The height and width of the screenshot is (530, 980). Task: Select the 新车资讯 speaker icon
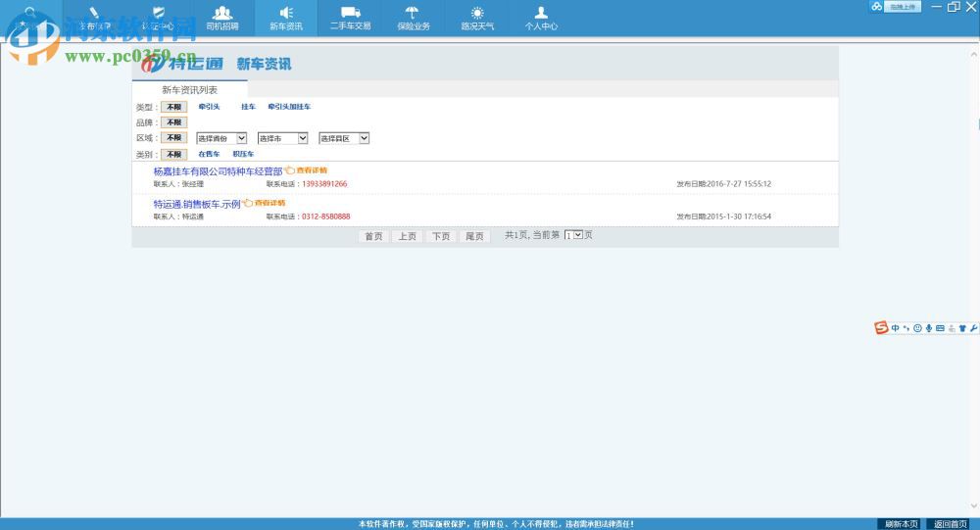(286, 13)
